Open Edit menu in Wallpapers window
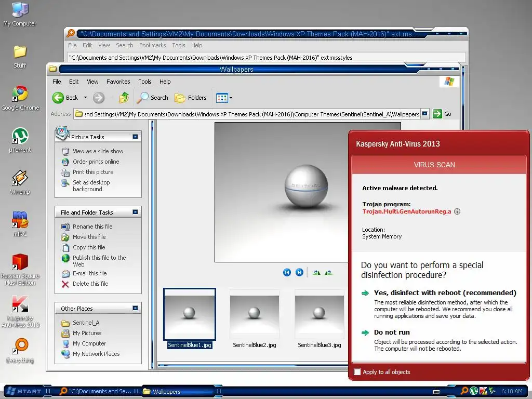Screen dimensions: 532x399 click(74, 82)
